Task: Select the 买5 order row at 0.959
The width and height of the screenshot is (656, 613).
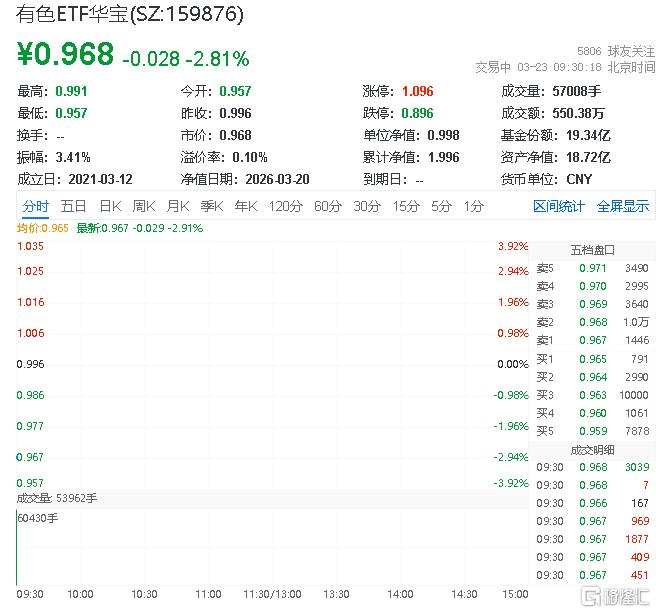Action: click(592, 431)
